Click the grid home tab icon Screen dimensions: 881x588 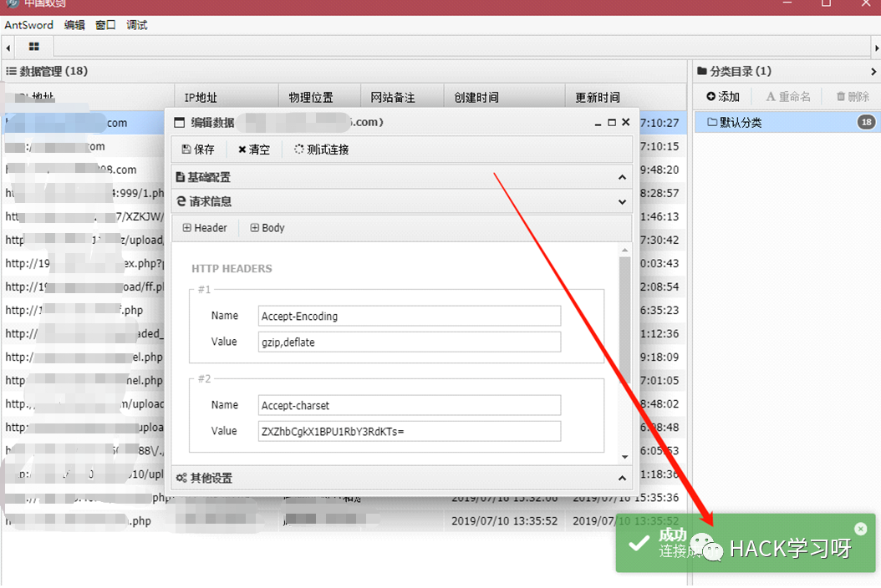(x=33, y=47)
